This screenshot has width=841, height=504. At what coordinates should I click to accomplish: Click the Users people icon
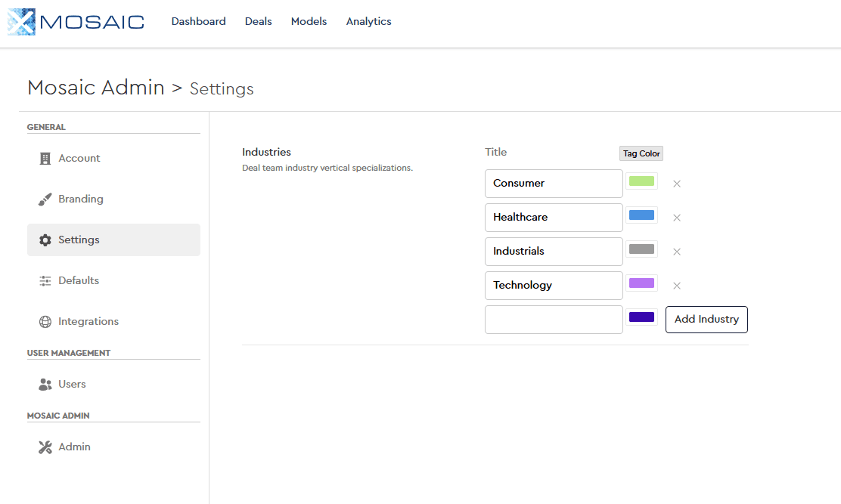(45, 385)
